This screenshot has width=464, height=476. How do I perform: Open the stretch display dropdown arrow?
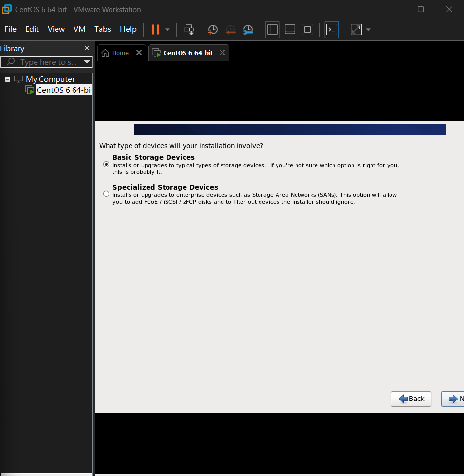pyautogui.click(x=368, y=30)
